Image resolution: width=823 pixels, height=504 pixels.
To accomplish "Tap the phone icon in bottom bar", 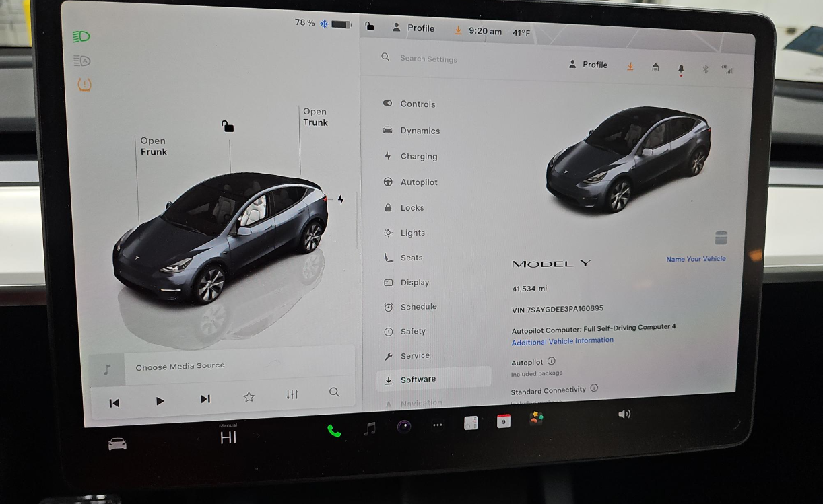I will (334, 431).
